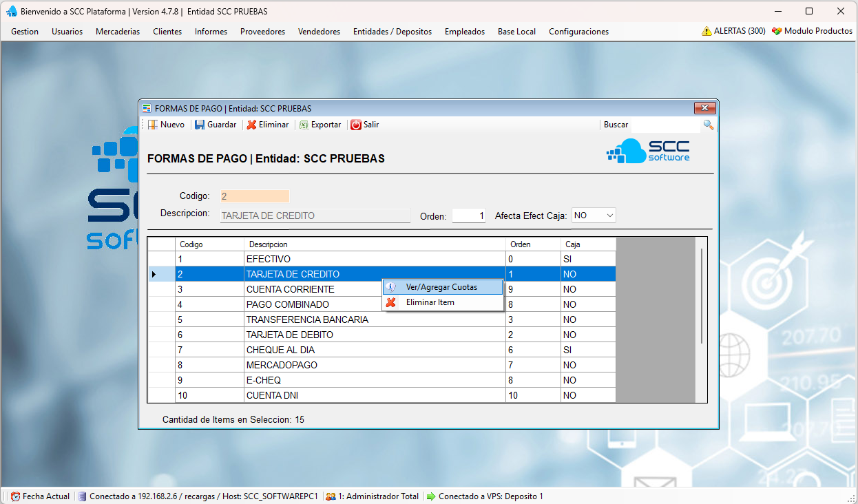Click the Nuevo toolbar icon
858x504 pixels.
(153, 125)
